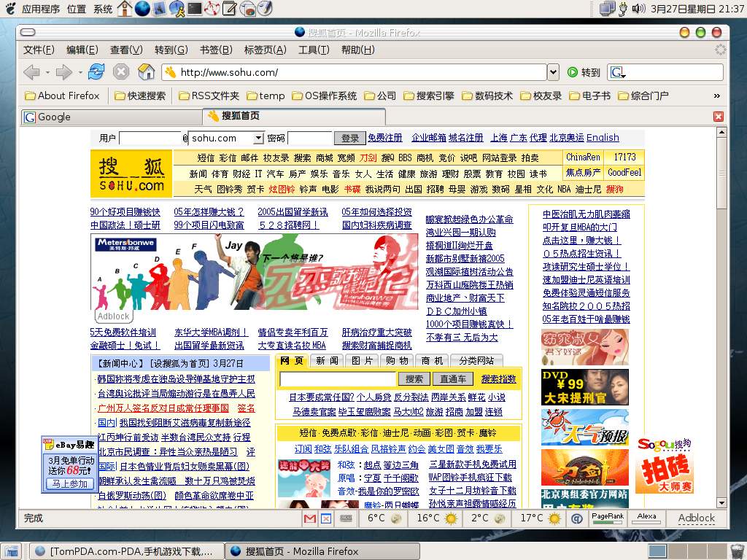The height and width of the screenshot is (560, 747).
Task: Click the 搜索指数 link
Action: [498, 379]
